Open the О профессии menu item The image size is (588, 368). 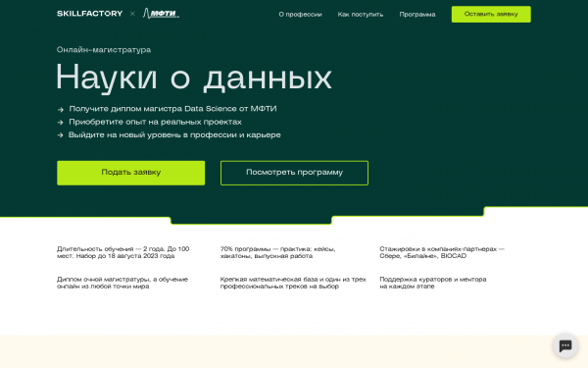click(300, 15)
